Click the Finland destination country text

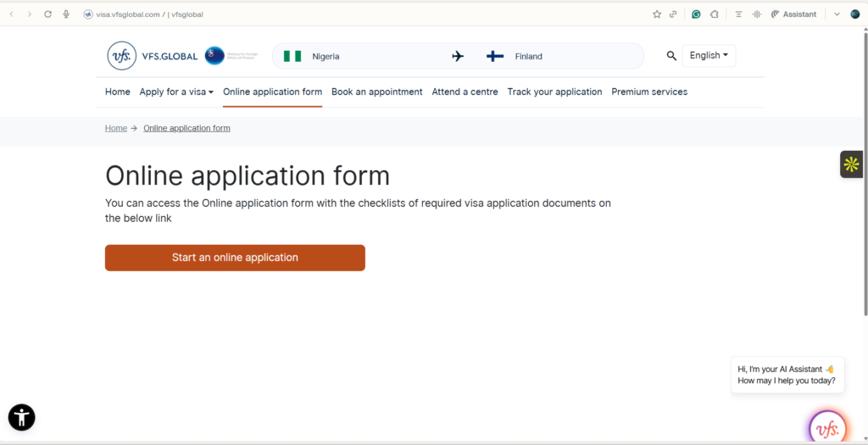click(x=529, y=57)
